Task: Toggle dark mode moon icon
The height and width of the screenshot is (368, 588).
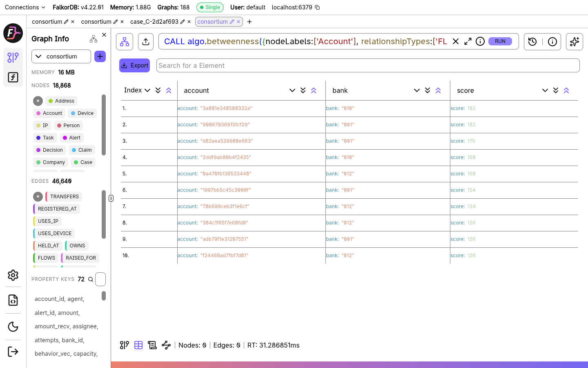Action: [13, 327]
